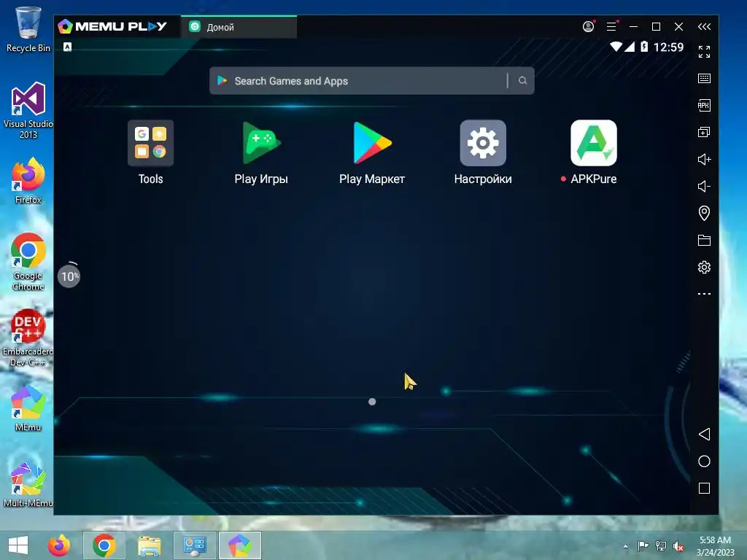The width and height of the screenshot is (747, 560).
Task: Collapse the sidebar with triple-chevron icon
Action: (704, 27)
